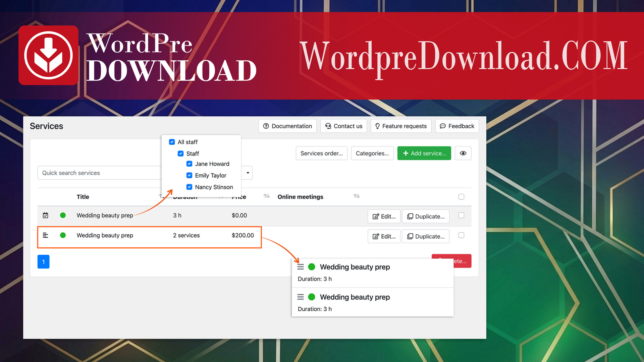Uncheck All staff checkbox

pyautogui.click(x=172, y=142)
